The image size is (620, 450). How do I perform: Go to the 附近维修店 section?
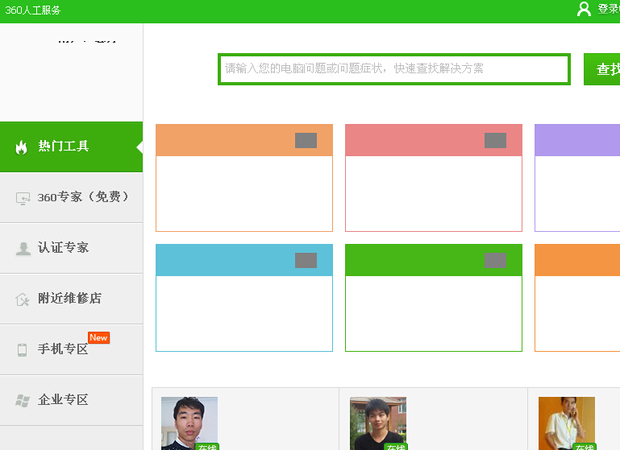pos(70,298)
